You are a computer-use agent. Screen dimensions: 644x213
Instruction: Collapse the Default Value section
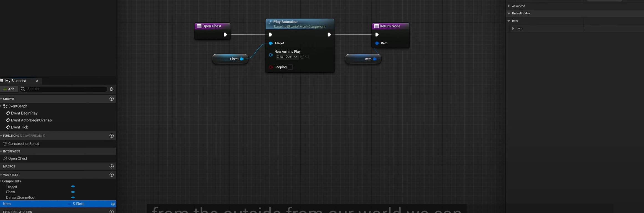(509, 13)
